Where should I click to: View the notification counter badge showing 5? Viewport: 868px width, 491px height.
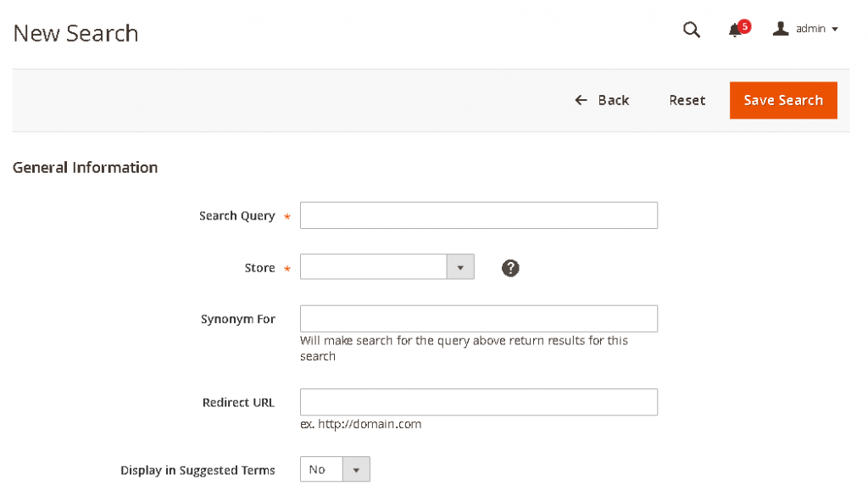743,25
